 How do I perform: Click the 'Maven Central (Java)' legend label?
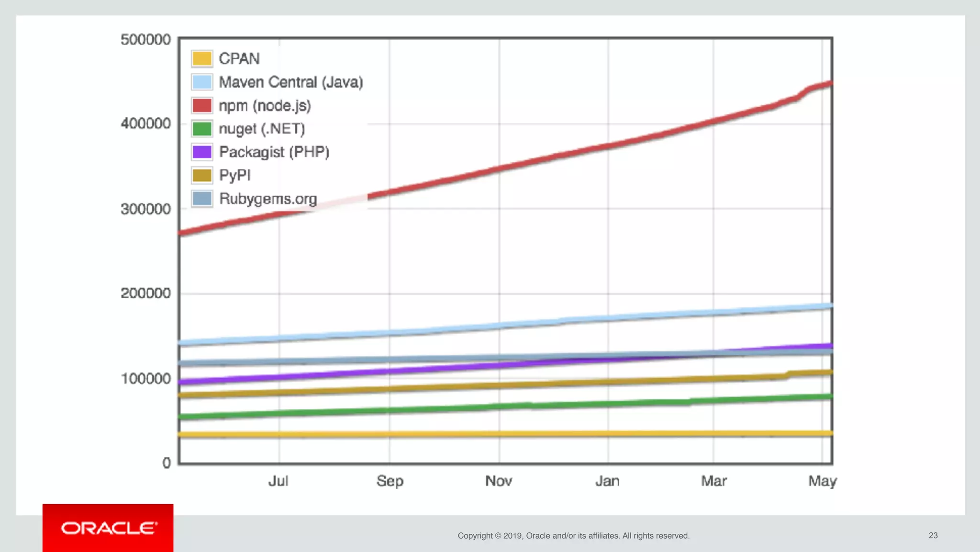[291, 82]
